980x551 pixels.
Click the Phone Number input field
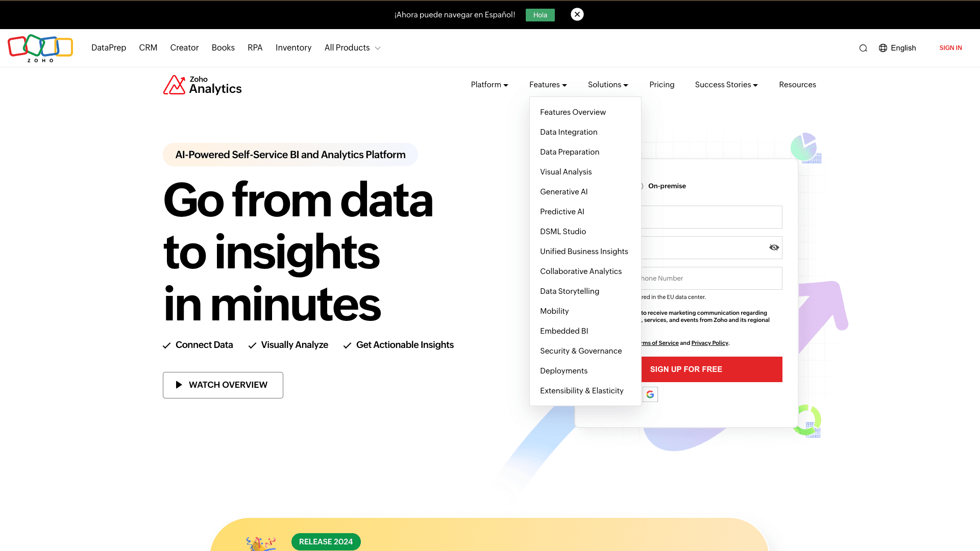pos(712,279)
